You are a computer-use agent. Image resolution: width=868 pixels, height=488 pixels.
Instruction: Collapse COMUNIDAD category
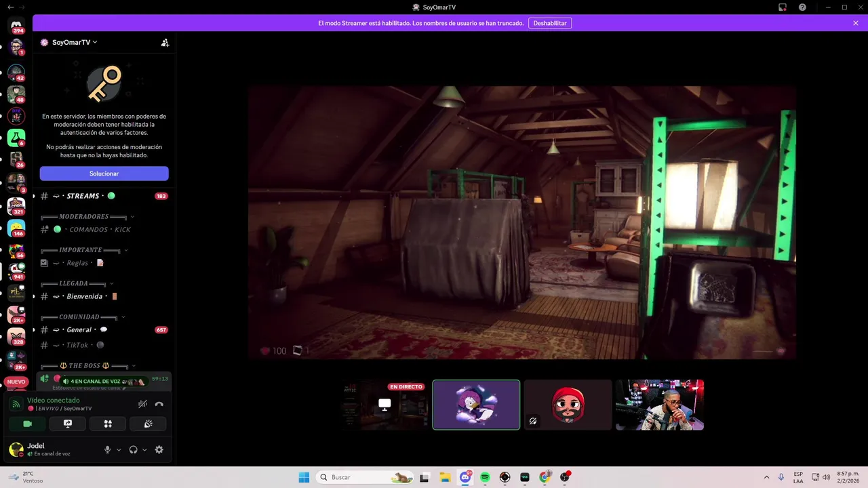point(83,317)
